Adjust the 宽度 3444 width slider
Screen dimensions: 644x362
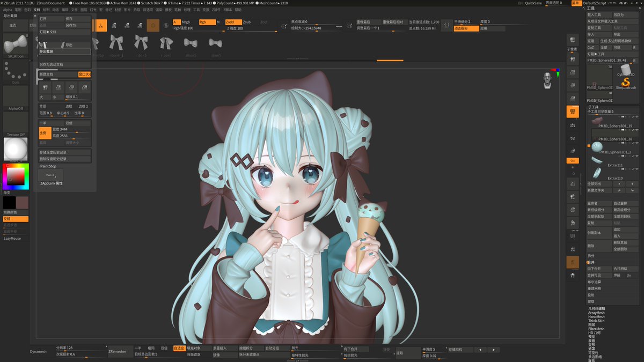tap(71, 129)
